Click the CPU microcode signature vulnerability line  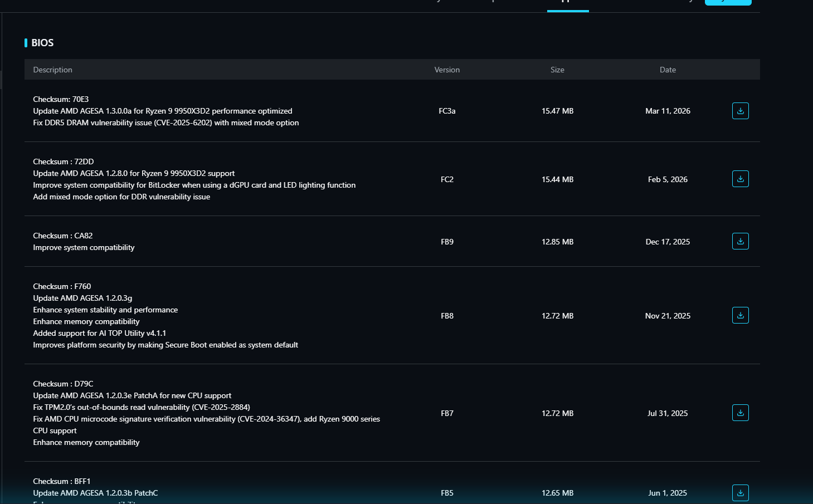(207, 424)
